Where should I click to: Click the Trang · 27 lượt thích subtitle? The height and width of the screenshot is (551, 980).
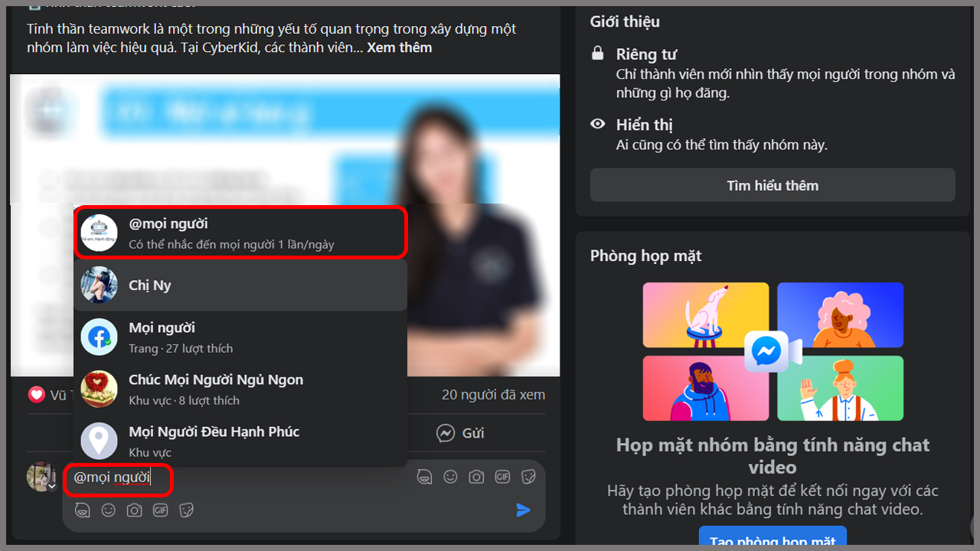click(181, 349)
